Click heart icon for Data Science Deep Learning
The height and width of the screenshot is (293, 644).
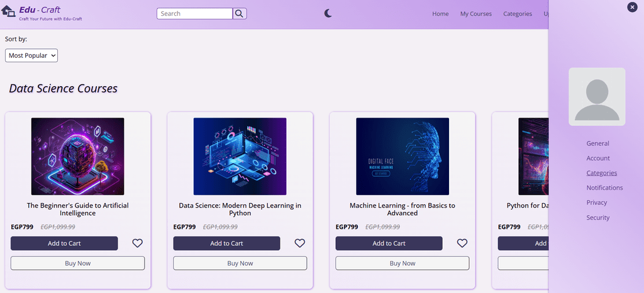[300, 243]
